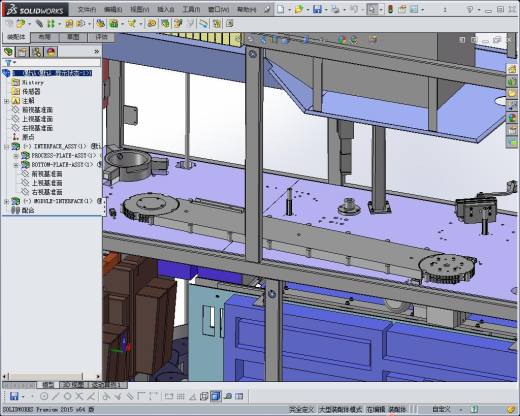Select the 原点 origin item in the tree
520x416 pixels.
click(x=28, y=137)
